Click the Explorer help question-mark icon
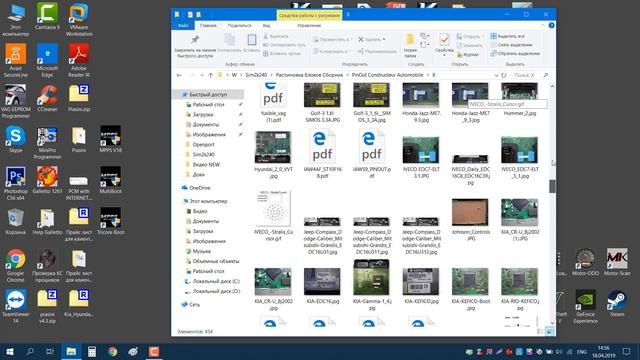 coord(551,25)
